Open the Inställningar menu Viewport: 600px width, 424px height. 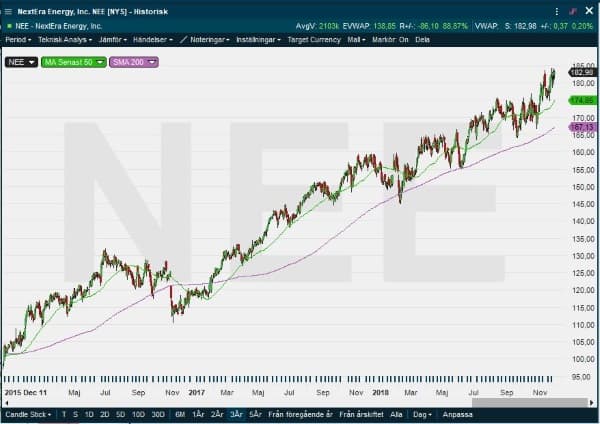(x=258, y=40)
